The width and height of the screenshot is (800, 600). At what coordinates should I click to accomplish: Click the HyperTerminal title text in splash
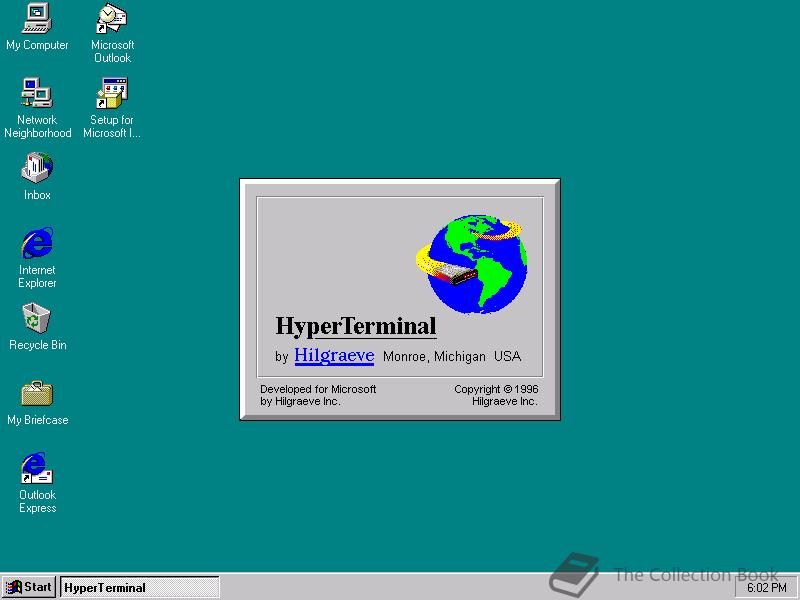[x=356, y=327]
